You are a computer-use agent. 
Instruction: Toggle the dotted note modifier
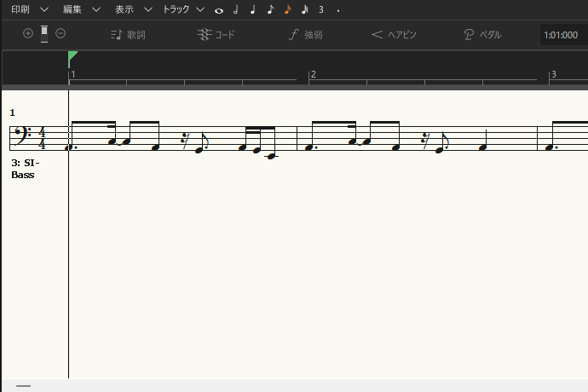coord(338,10)
